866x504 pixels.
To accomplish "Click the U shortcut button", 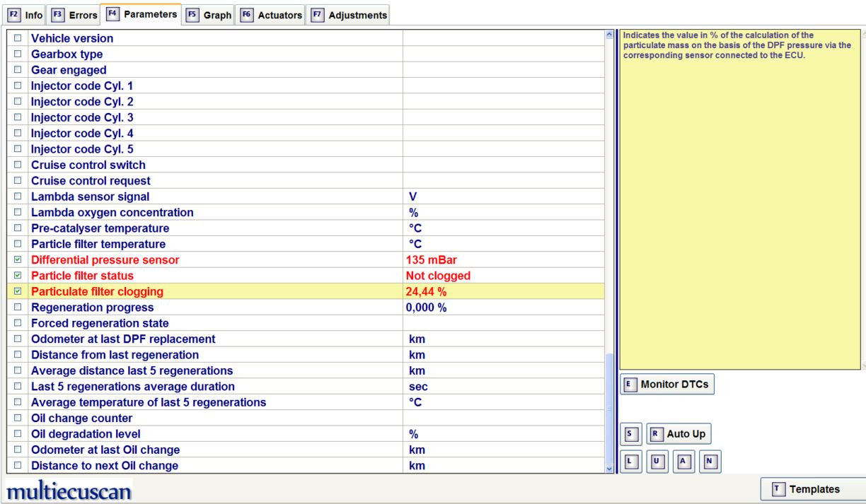I will click(x=657, y=461).
